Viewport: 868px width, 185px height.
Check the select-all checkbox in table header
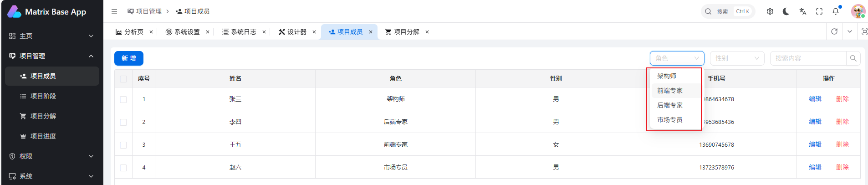point(123,79)
